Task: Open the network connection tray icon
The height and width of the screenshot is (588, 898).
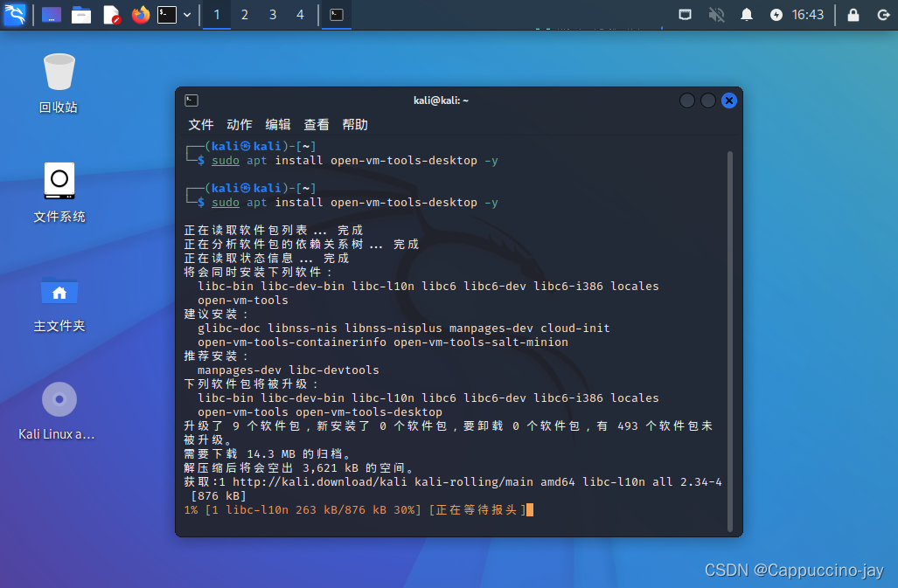Action: [685, 14]
